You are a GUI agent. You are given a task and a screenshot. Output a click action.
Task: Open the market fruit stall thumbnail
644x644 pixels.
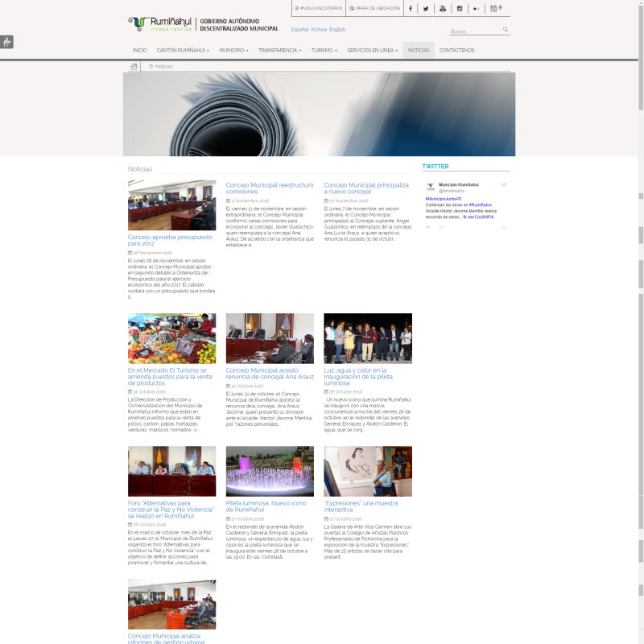pyautogui.click(x=171, y=338)
